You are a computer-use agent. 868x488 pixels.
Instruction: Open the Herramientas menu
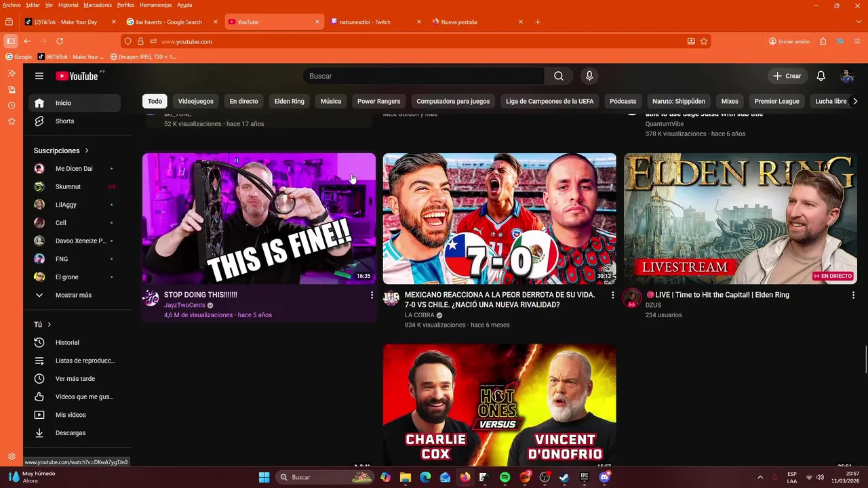[156, 5]
